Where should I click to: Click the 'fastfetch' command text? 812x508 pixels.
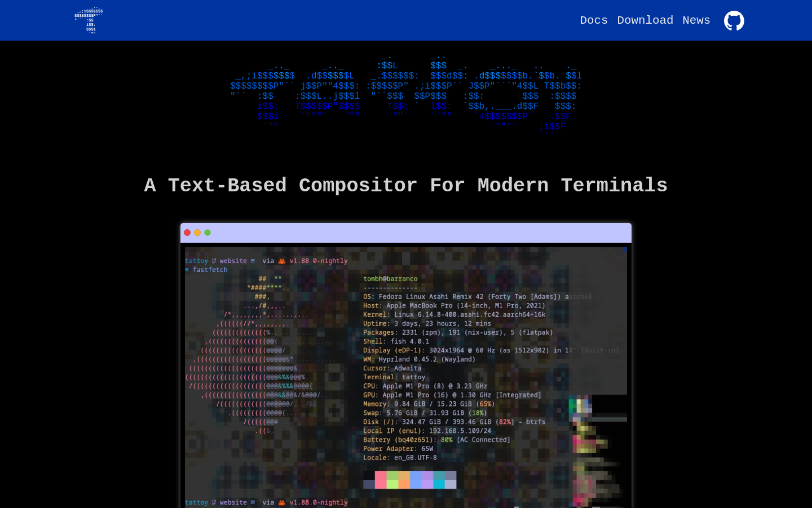click(x=210, y=270)
